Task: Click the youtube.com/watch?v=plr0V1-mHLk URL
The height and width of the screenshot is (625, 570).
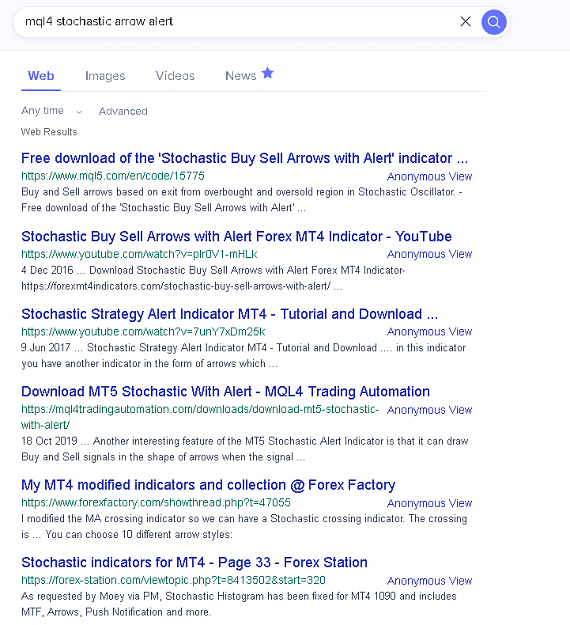Action: (x=139, y=254)
